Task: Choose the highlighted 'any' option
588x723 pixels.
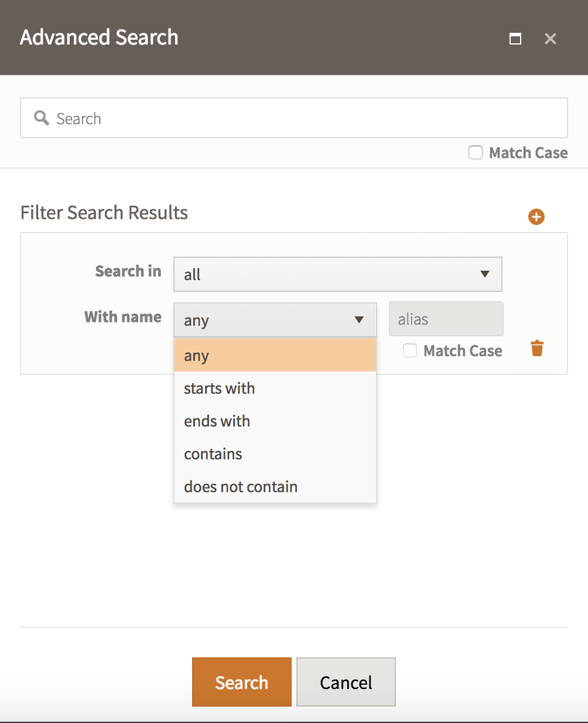Action: 275,355
